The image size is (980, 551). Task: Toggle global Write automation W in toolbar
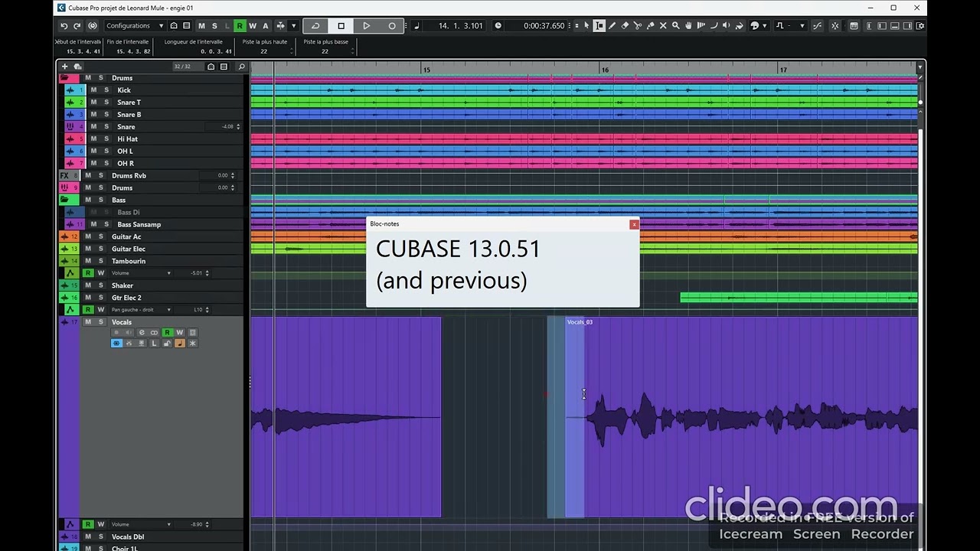(253, 25)
